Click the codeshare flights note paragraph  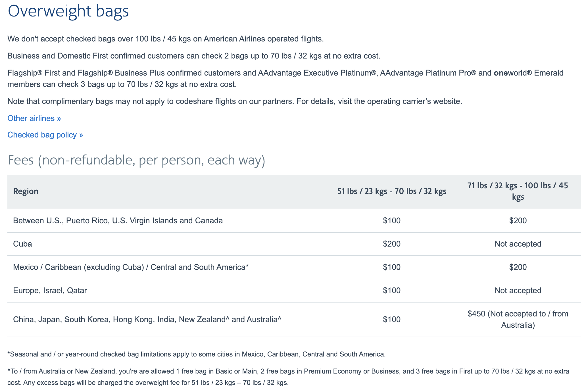tap(235, 101)
